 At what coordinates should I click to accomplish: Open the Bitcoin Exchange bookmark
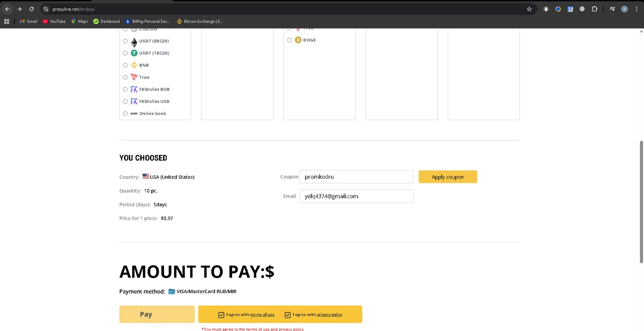[x=200, y=21]
